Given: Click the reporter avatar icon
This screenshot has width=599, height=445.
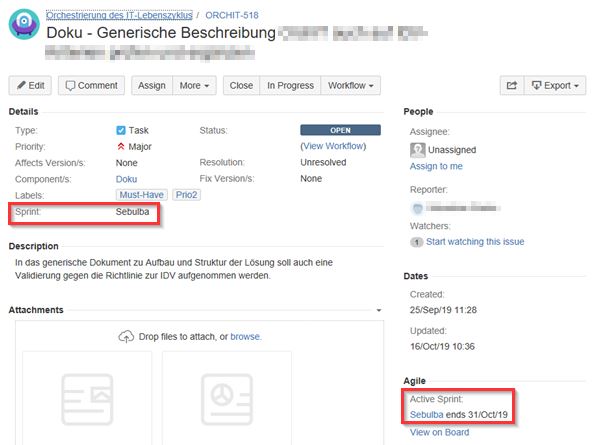Looking at the screenshot, I should tap(418, 208).
